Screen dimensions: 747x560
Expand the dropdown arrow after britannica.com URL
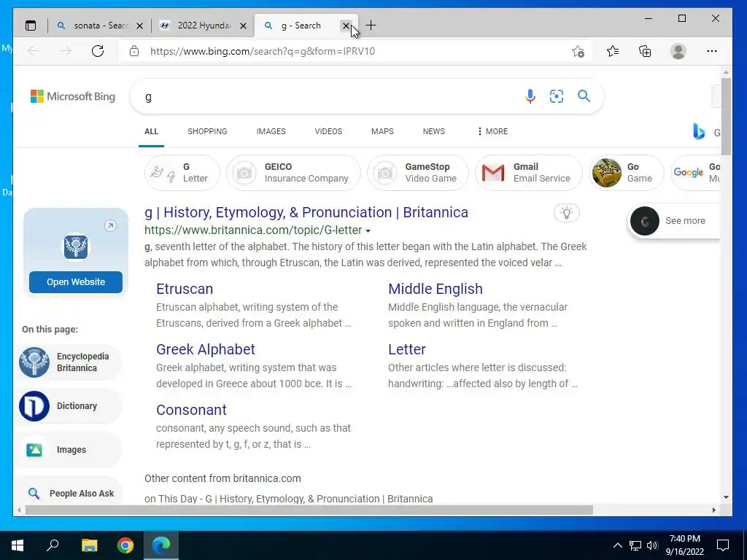click(368, 231)
